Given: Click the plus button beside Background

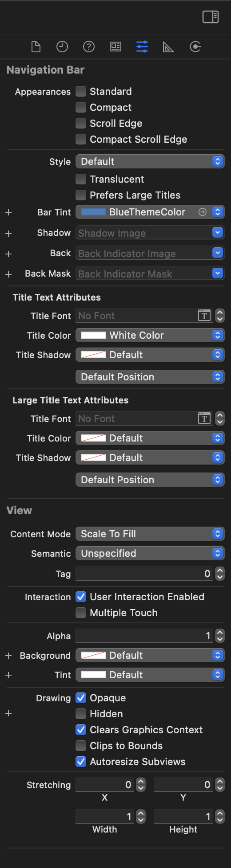Looking at the screenshot, I should tap(8, 656).
